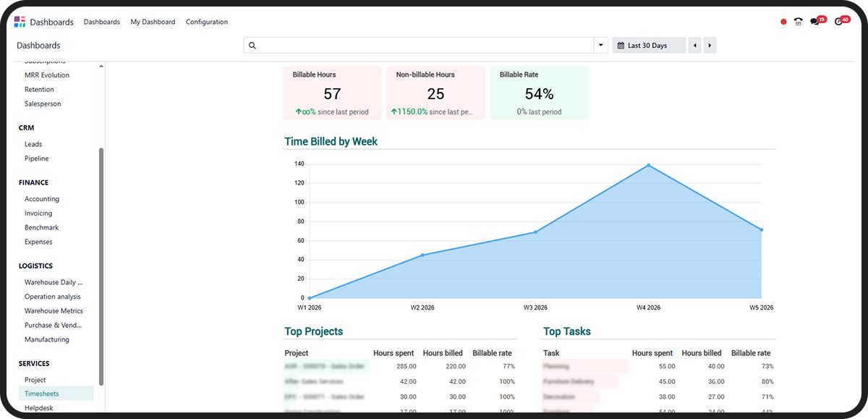Open the Dashboards menu in top bar

(101, 22)
